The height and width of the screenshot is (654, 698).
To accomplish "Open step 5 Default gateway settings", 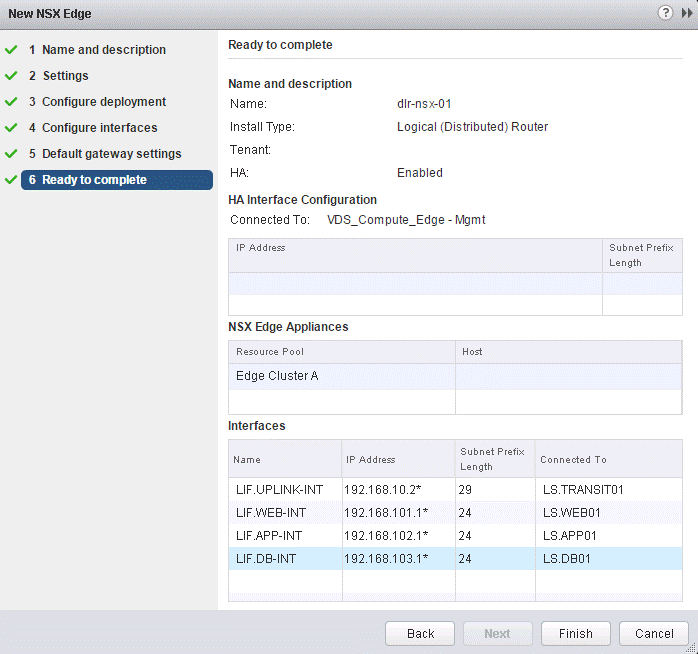I will (x=111, y=154).
